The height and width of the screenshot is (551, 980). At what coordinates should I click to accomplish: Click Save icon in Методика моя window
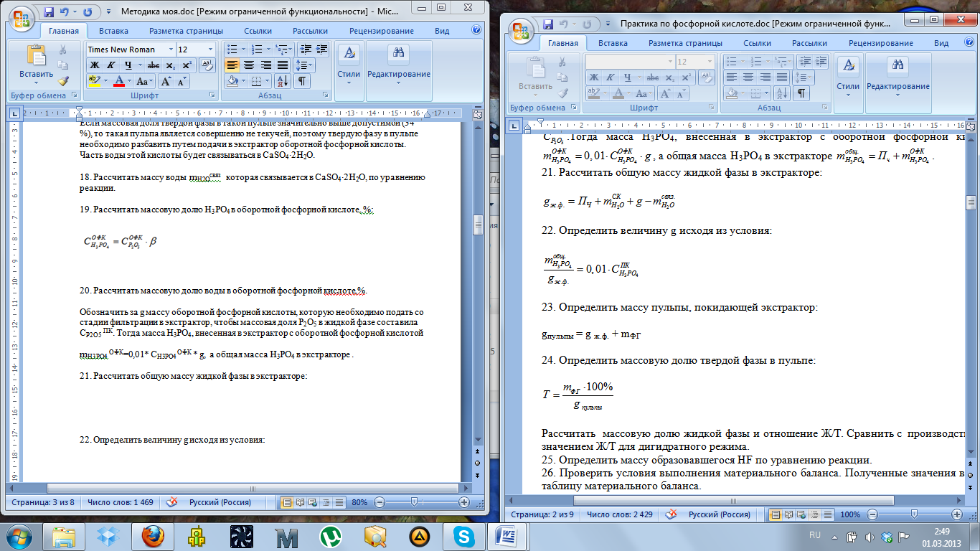tap(49, 12)
